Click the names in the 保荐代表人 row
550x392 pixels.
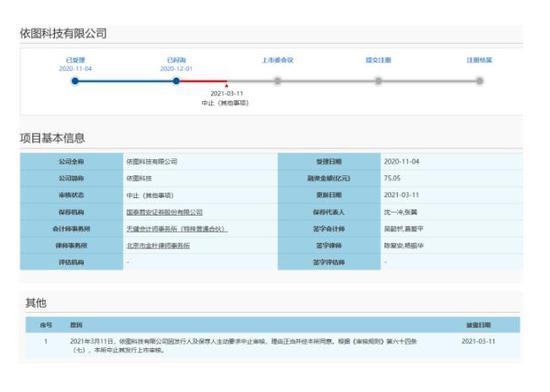(401, 212)
